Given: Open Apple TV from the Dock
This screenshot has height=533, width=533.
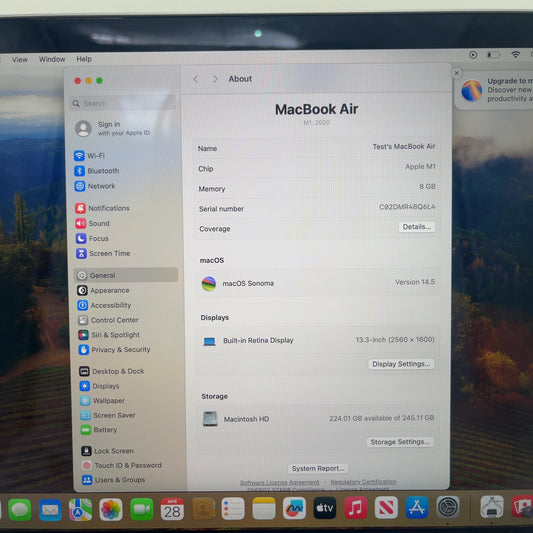Looking at the screenshot, I should click(325, 508).
